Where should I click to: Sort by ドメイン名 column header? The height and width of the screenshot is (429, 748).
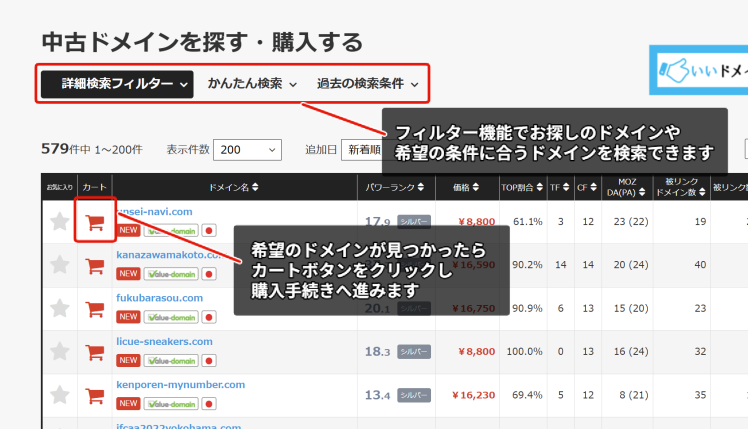[x=234, y=187]
